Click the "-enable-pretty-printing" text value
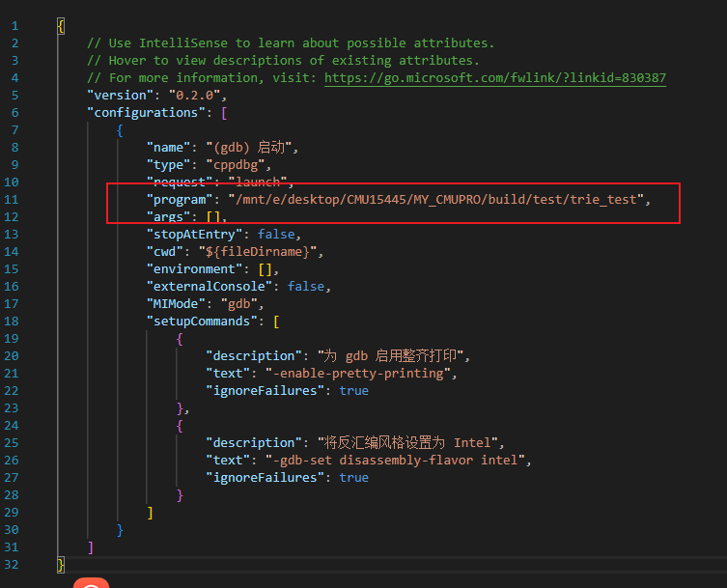 click(358, 374)
